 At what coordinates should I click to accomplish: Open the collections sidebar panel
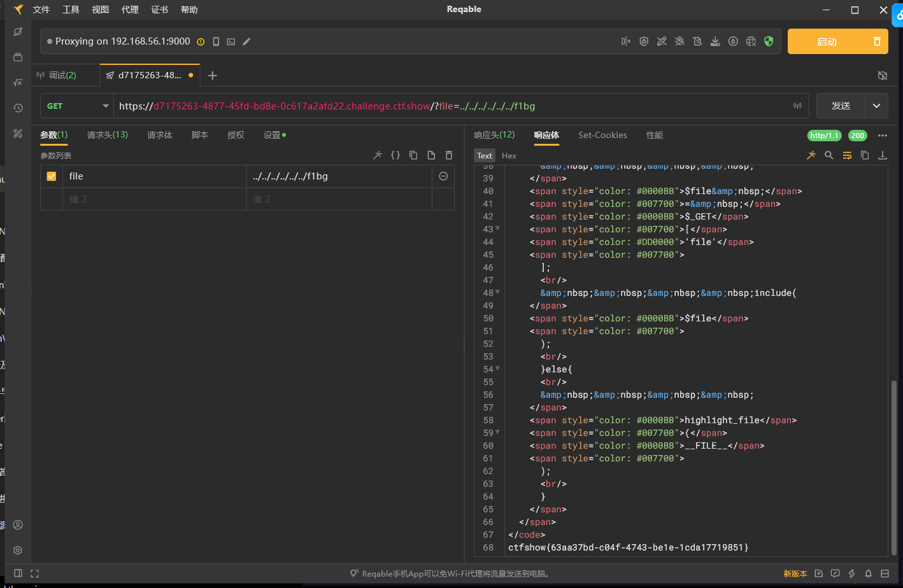coord(18,57)
